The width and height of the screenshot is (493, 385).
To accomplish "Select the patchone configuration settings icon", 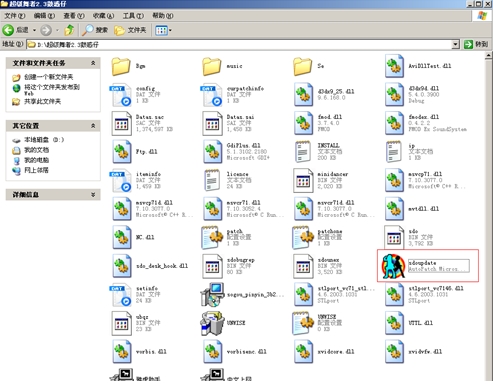I will (x=303, y=237).
